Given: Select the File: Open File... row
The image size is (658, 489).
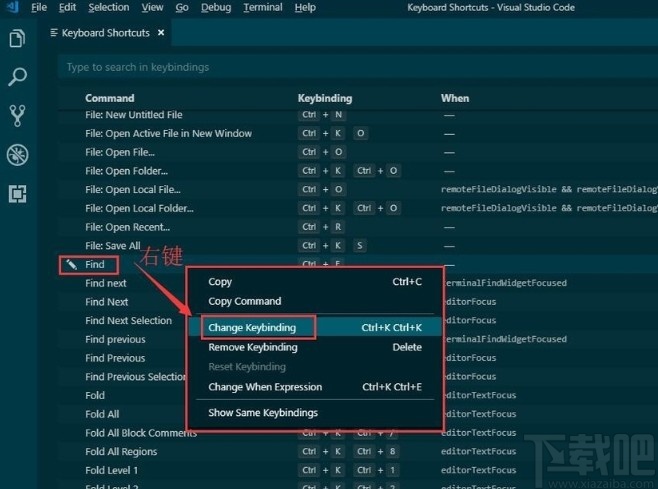Looking at the screenshot, I should click(358, 152).
